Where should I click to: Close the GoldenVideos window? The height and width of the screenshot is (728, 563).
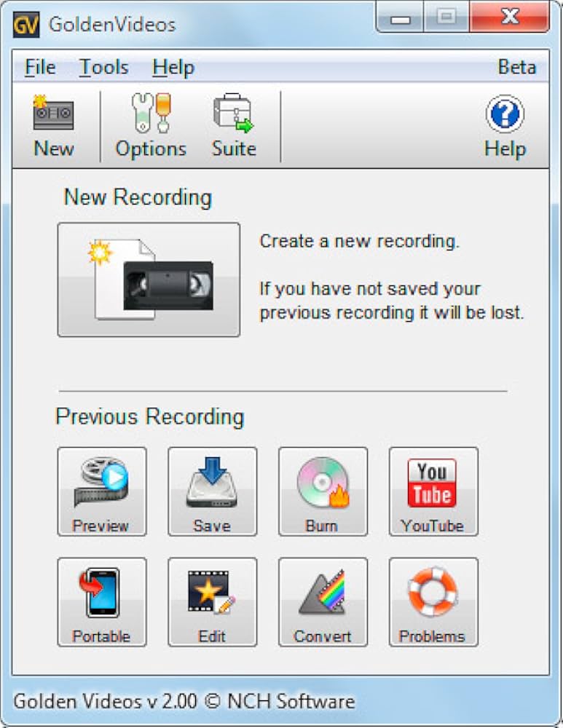click(x=510, y=17)
